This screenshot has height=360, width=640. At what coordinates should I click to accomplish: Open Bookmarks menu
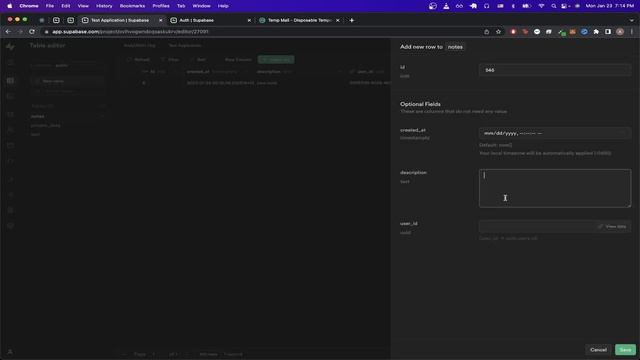[132, 6]
